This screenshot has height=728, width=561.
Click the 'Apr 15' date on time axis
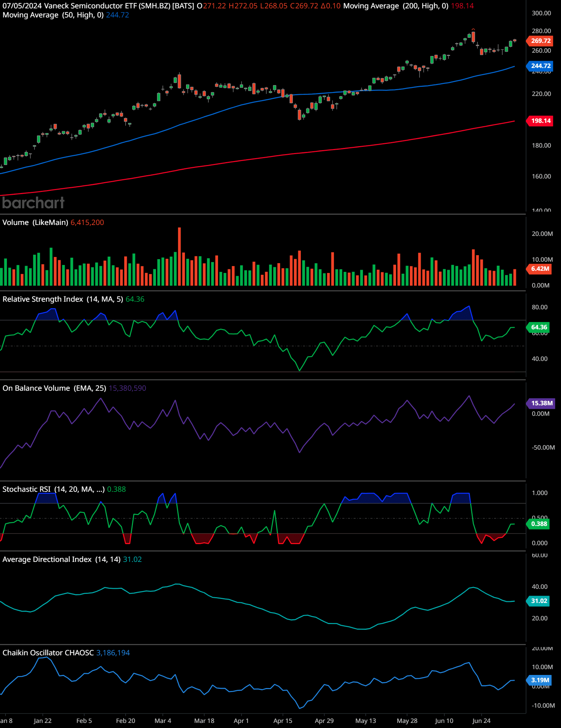pos(283,721)
